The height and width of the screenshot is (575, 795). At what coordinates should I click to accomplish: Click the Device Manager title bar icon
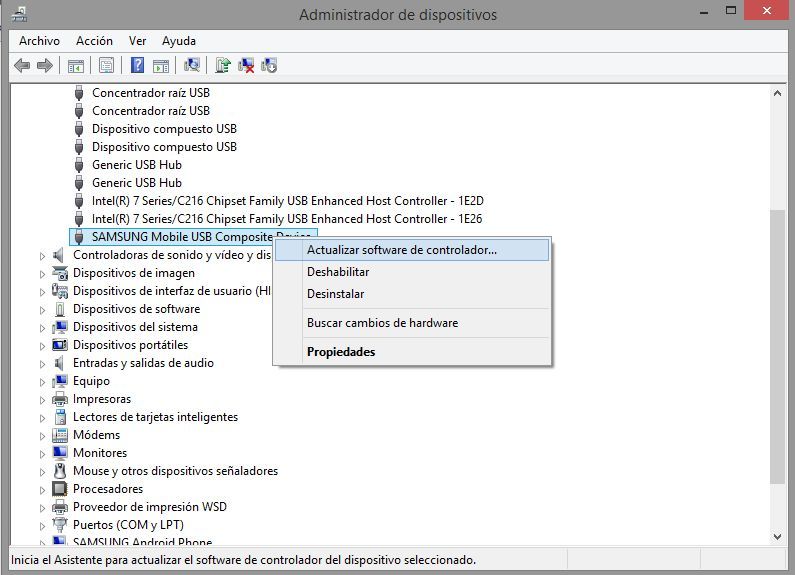tap(19, 14)
